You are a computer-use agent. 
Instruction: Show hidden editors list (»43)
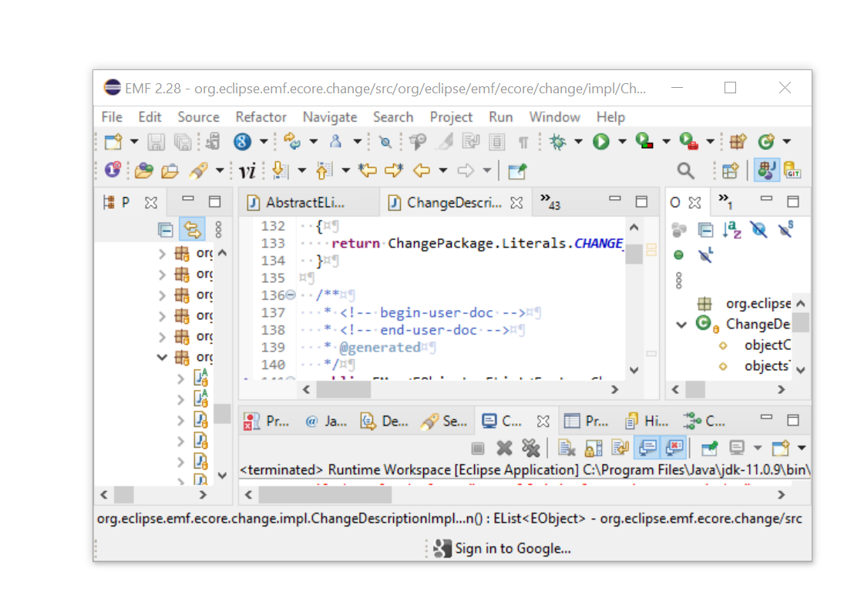[x=550, y=202]
